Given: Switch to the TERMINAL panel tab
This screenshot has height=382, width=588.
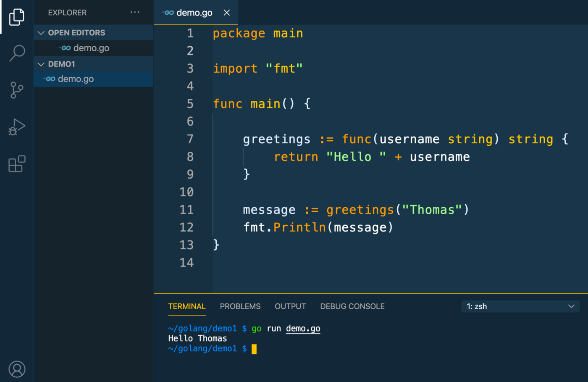Looking at the screenshot, I should click(x=187, y=306).
